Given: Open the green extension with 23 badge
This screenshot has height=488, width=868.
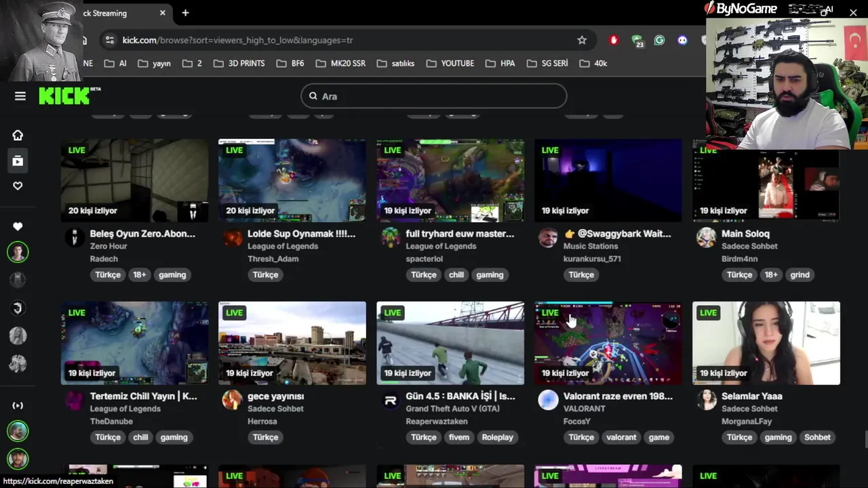Looking at the screenshot, I should [x=637, y=41].
